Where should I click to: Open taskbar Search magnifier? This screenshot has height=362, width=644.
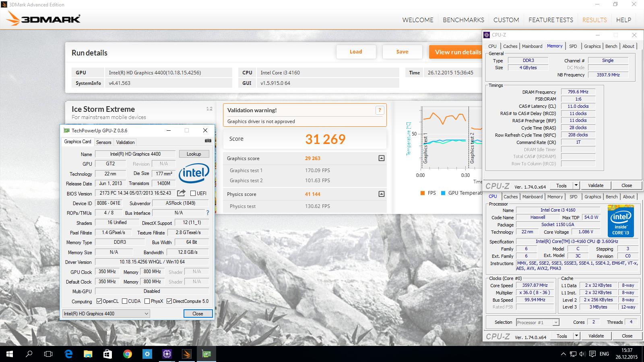[29, 354]
